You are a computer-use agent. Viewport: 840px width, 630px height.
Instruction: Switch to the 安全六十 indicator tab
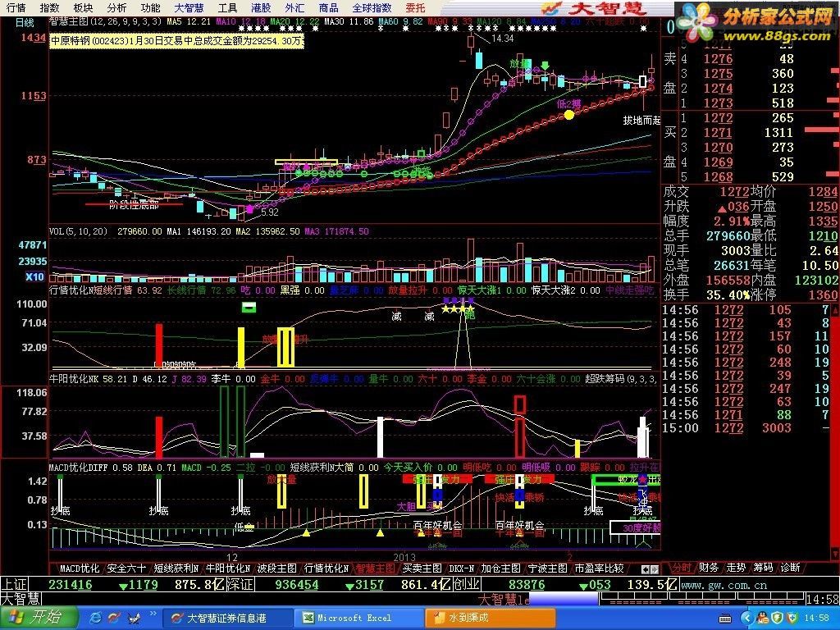tap(126, 568)
